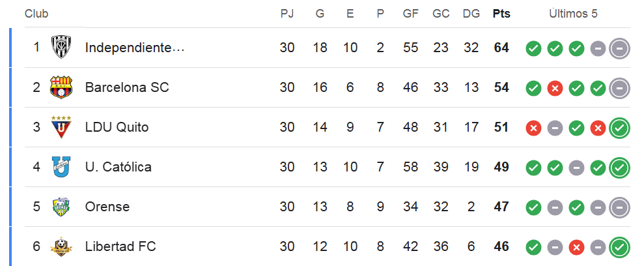Screen dimensions: 644x266
Task: Click Independiente's circled latest draw icon
Action: tap(619, 48)
